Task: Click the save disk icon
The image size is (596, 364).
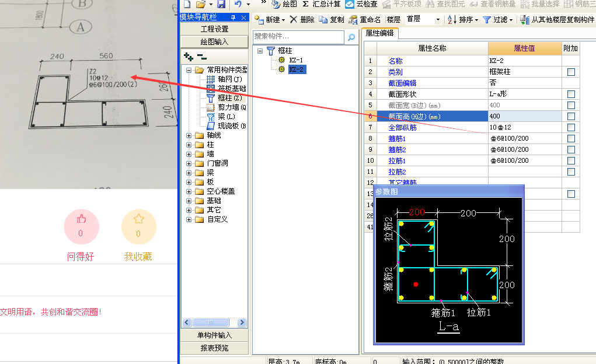Action: 221,4
